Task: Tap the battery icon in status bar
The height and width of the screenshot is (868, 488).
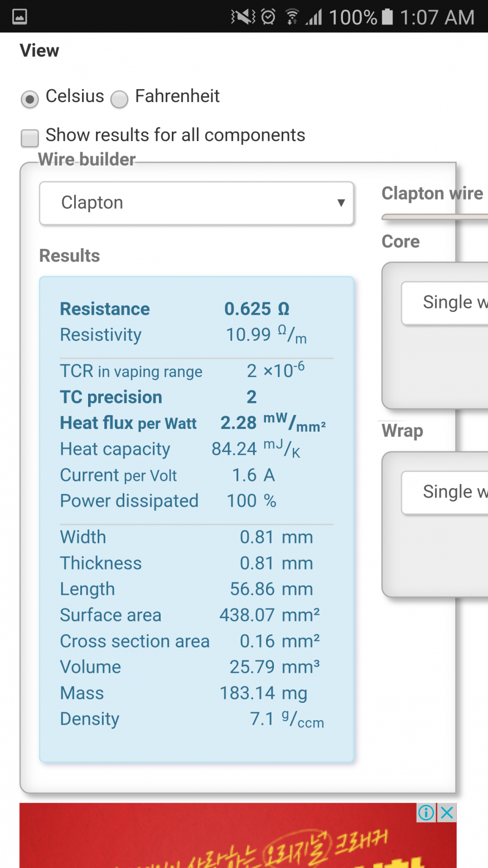Action: 387,17
